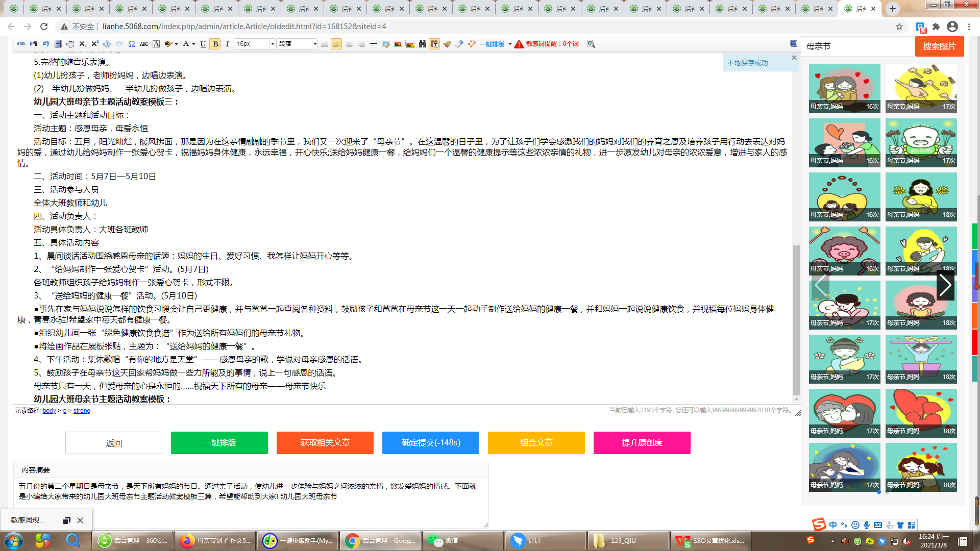
Task: Toggle italic formatting
Action: point(227,44)
